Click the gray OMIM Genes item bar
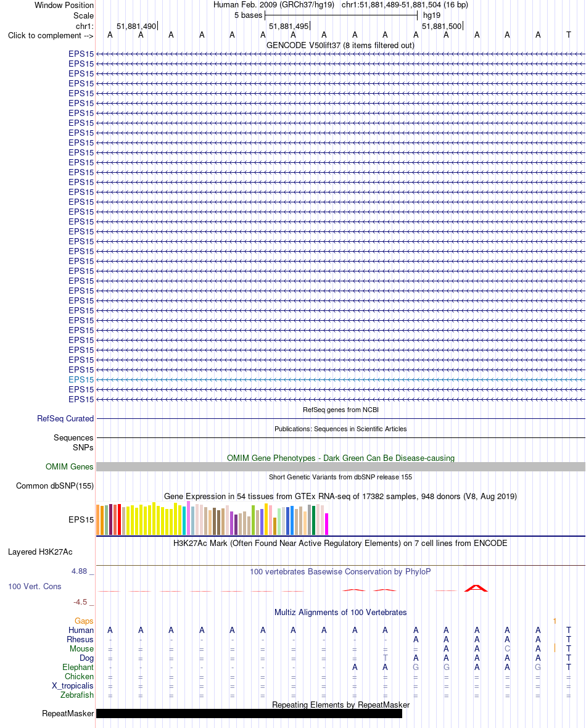This screenshot has width=586, height=728. tap(340, 466)
